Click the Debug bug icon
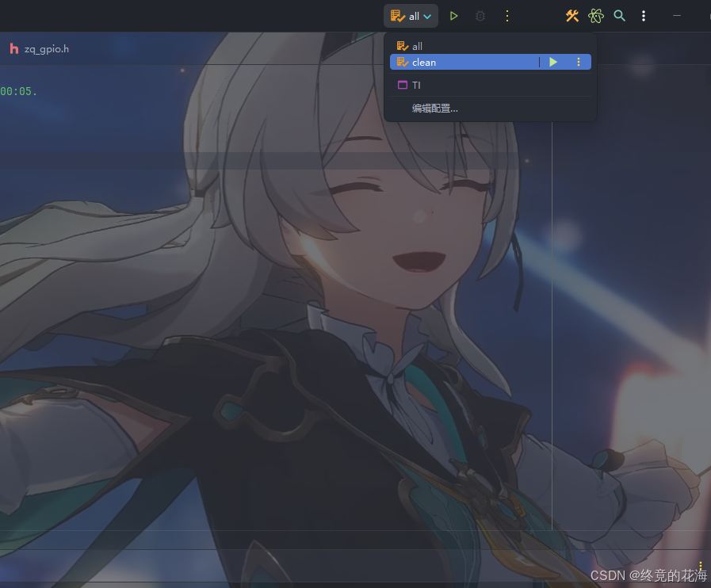This screenshot has height=588, width=711. 480,17
